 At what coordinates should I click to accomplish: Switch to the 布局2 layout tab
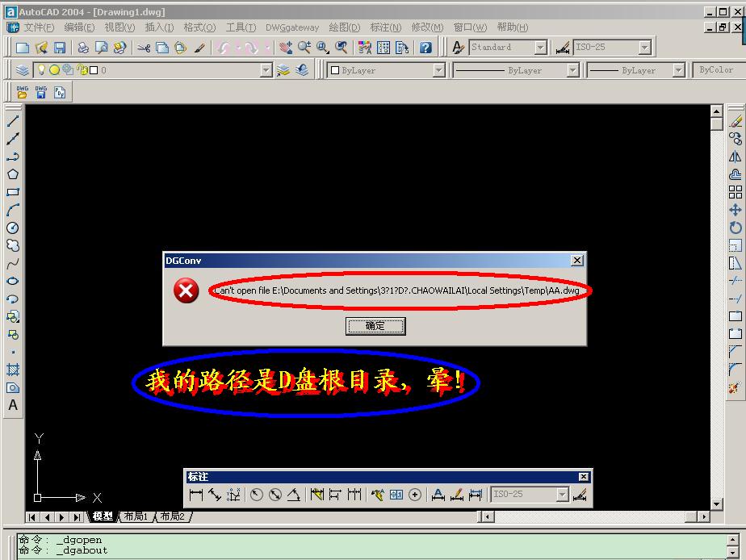[173, 516]
